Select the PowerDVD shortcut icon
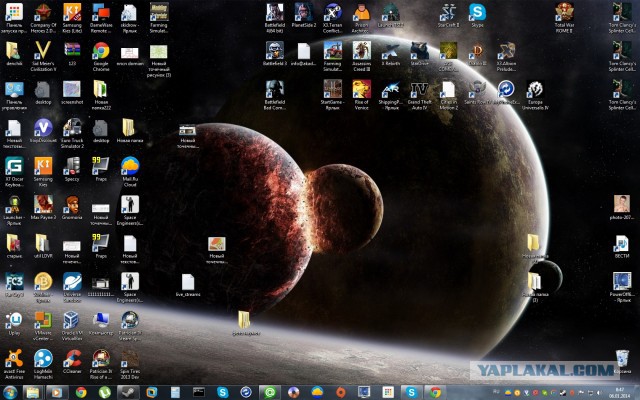This screenshot has width=640, height=400. 622,287
